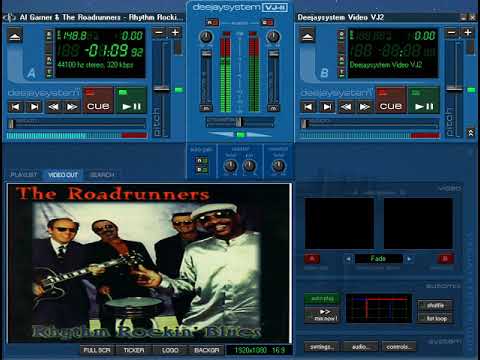480x360 pixels.
Task: Turn the deck A gain knob in mixer
Action: 206,37
